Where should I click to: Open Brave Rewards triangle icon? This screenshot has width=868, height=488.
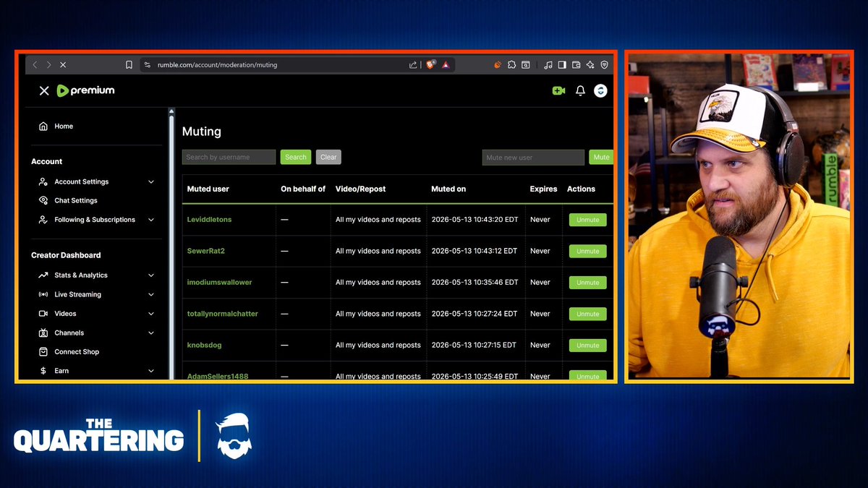coord(446,65)
